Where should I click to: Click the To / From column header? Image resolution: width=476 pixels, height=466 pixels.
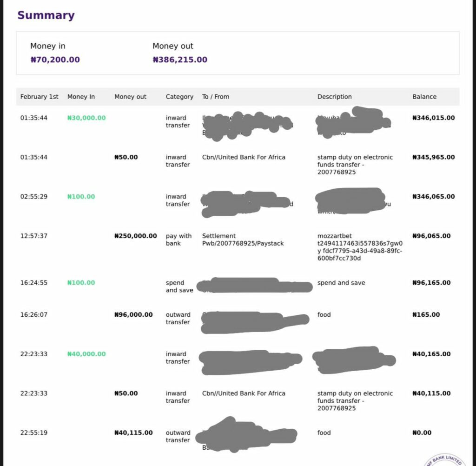[x=216, y=97]
